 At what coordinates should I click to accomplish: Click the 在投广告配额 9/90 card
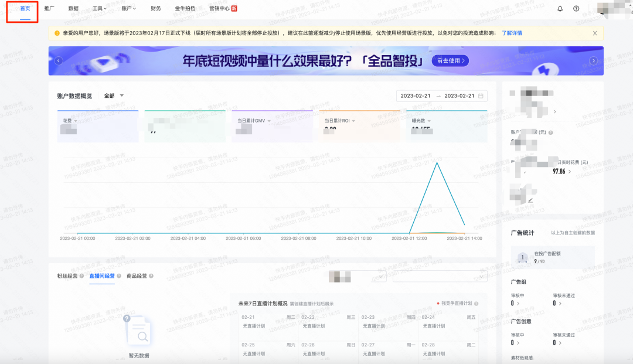(x=553, y=257)
